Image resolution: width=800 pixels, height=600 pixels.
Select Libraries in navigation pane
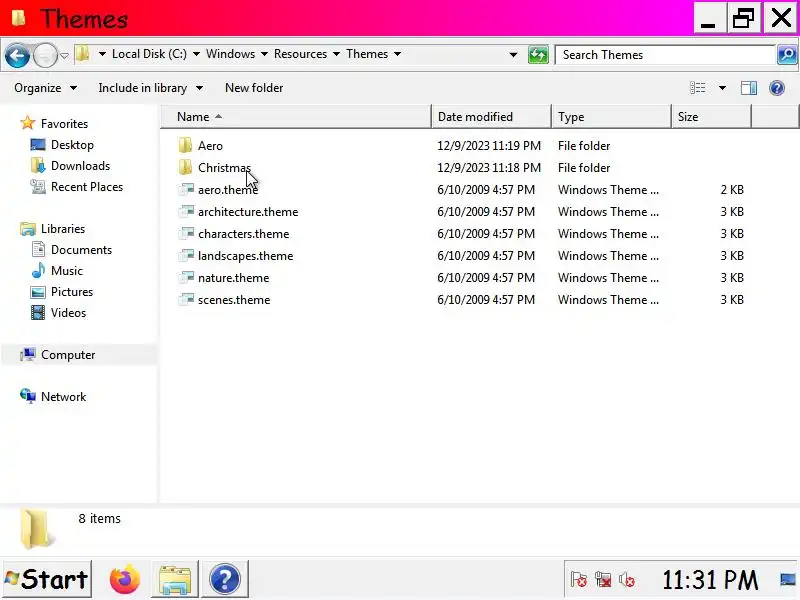[x=63, y=229]
